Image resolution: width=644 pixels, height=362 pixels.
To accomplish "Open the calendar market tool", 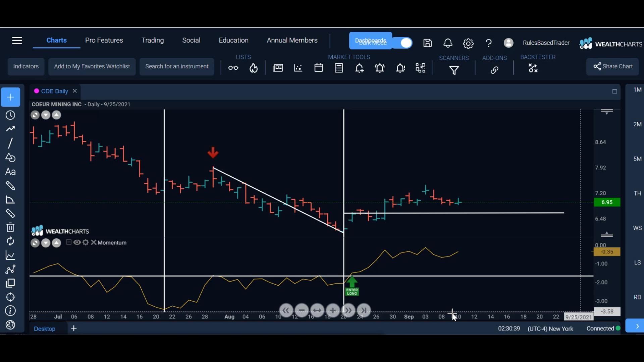I will click(319, 68).
